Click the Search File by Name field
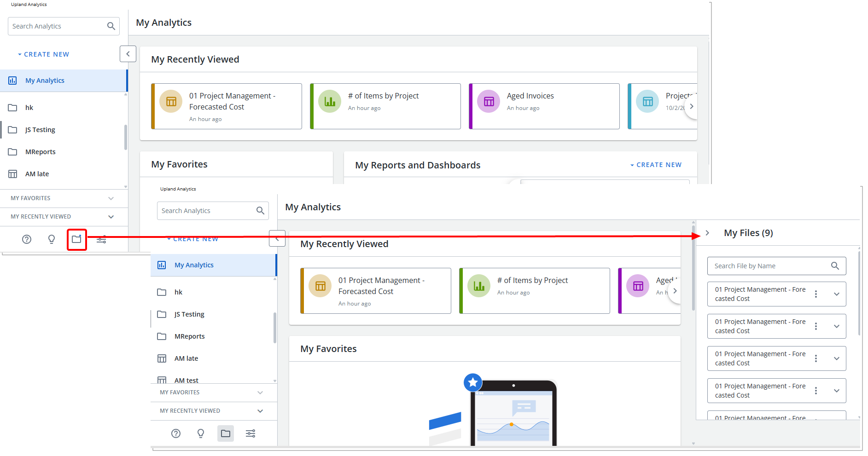868x456 pixels. (769, 266)
